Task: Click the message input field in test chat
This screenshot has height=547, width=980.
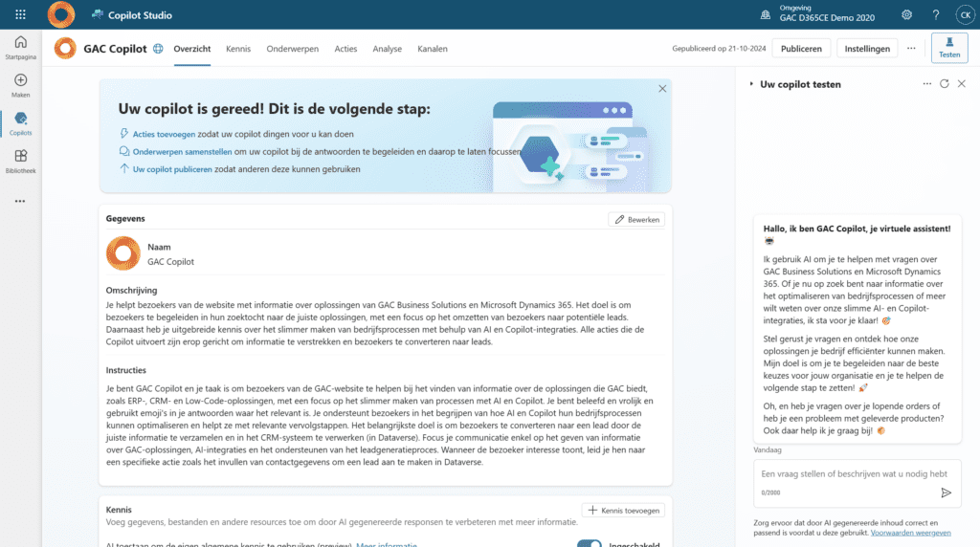Action: 857,483
